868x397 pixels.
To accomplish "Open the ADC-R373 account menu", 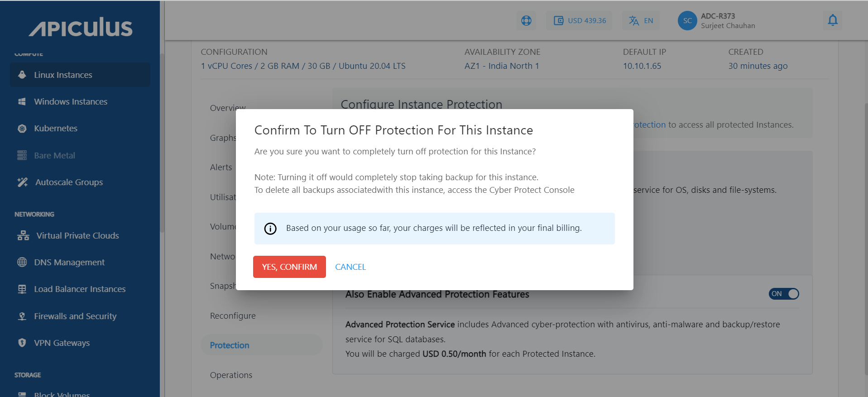I will click(x=717, y=20).
